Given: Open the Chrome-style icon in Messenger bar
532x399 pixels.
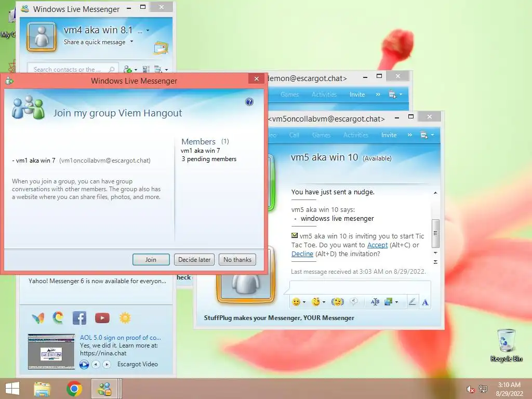Looking at the screenshot, I should click(58, 318).
